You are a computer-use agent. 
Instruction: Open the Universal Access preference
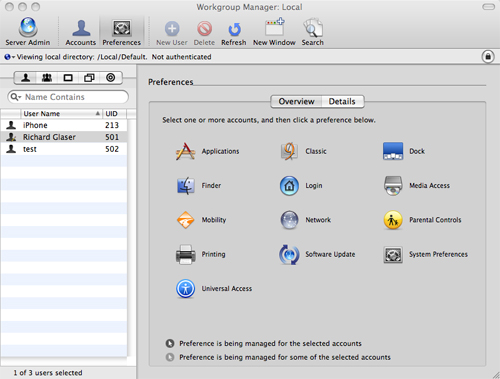(214, 289)
